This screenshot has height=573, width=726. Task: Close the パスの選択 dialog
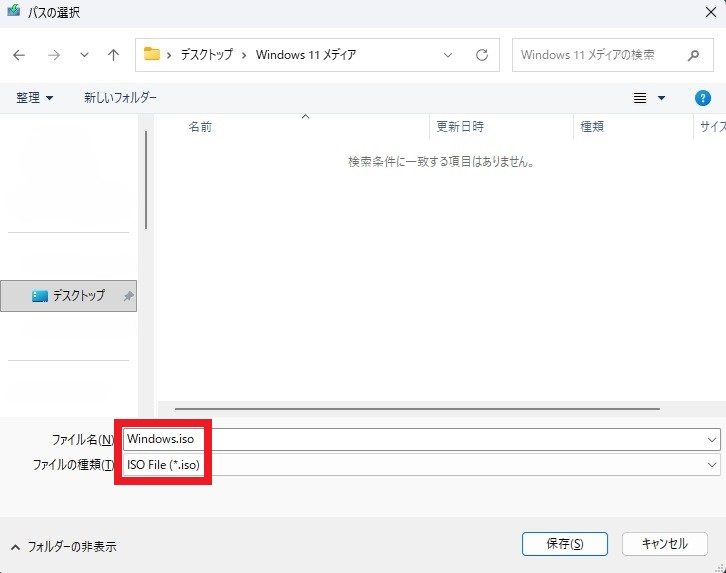click(711, 12)
